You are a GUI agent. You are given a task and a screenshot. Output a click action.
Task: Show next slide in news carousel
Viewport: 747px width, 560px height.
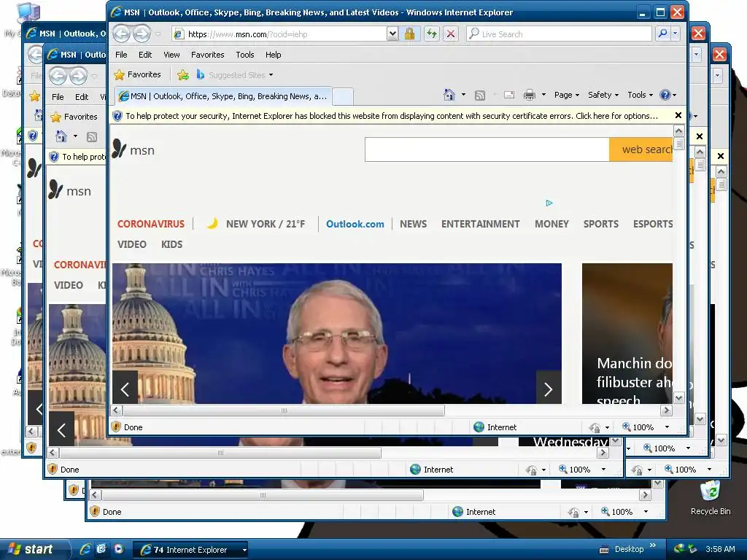click(549, 389)
